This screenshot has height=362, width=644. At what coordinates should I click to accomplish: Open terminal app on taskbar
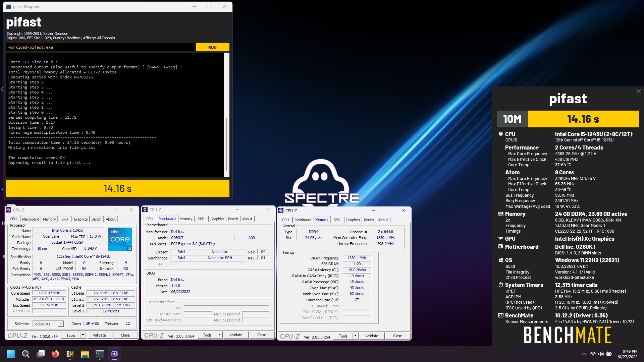100,354
